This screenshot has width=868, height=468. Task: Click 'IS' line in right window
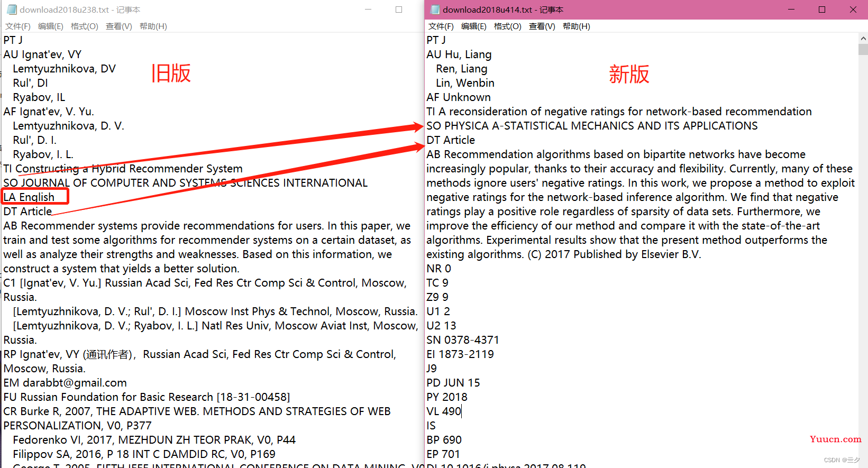[431, 426]
